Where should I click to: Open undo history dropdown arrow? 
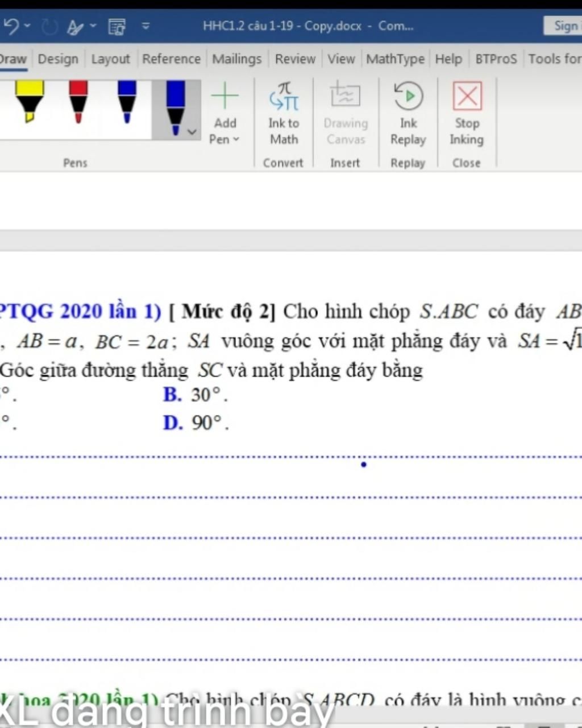(27, 26)
